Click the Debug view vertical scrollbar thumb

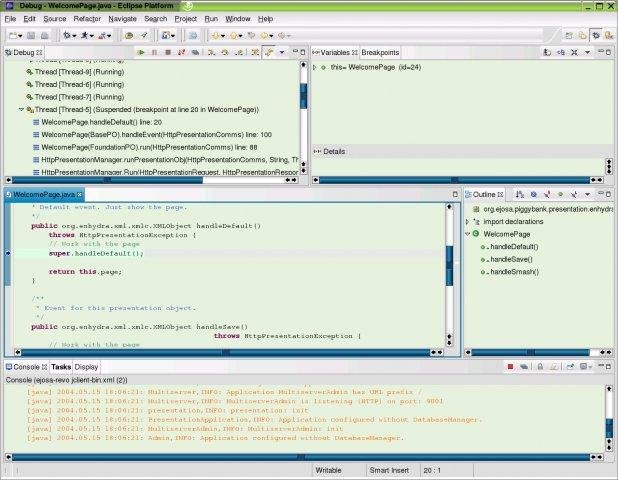pos(303,96)
